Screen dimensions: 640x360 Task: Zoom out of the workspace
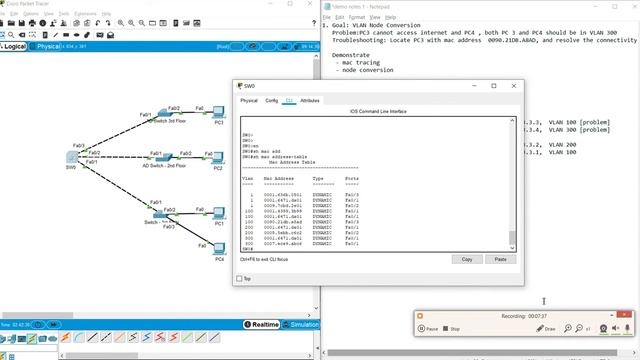(142, 23)
